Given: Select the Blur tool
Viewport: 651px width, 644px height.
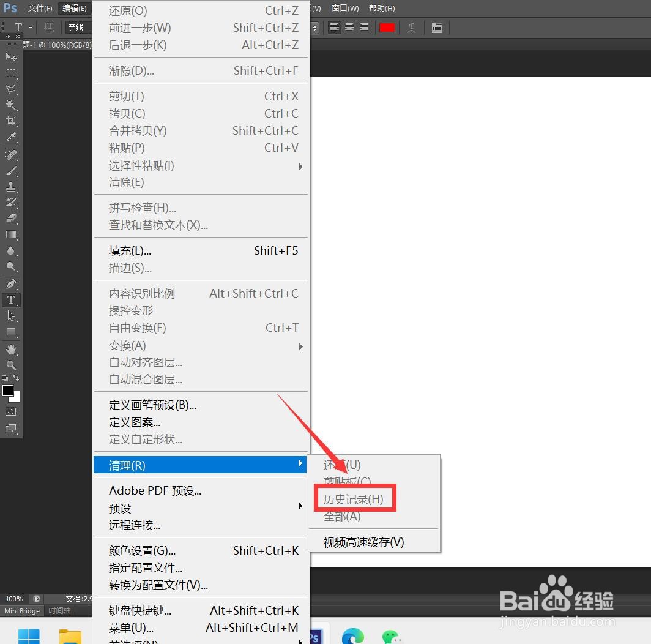Looking at the screenshot, I should (x=11, y=250).
